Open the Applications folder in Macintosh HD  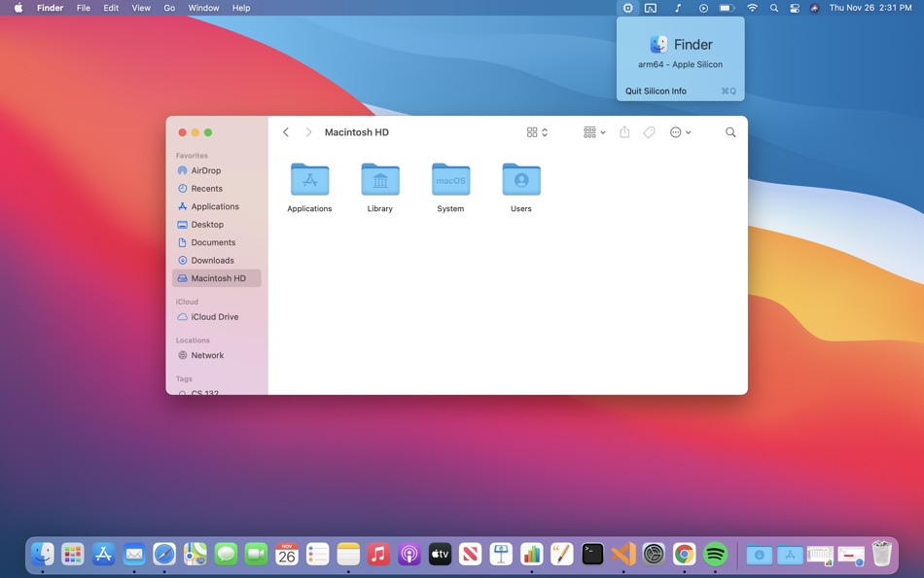(309, 179)
